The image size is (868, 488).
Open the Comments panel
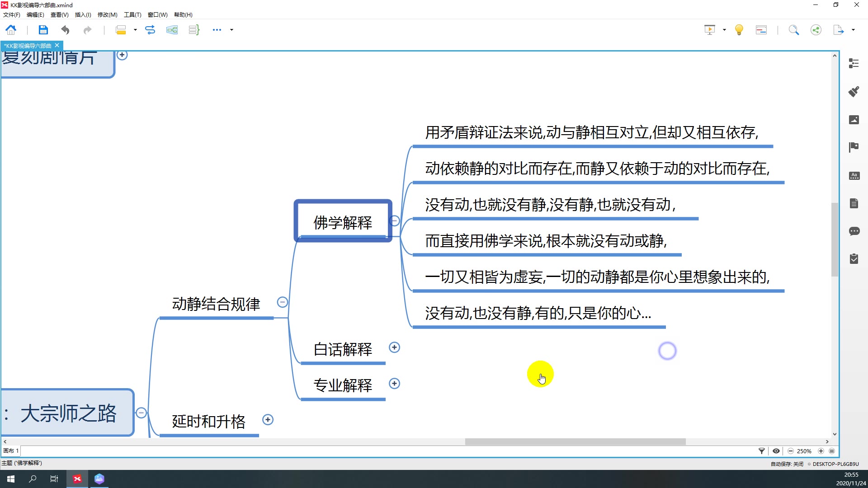tap(854, 231)
